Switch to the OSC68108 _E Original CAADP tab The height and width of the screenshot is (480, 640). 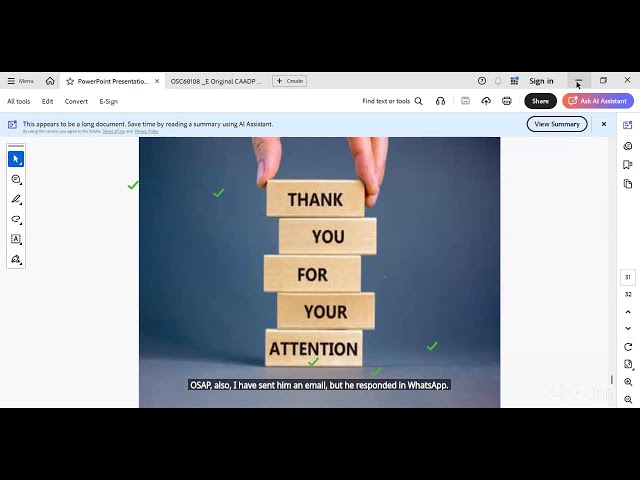click(x=216, y=81)
